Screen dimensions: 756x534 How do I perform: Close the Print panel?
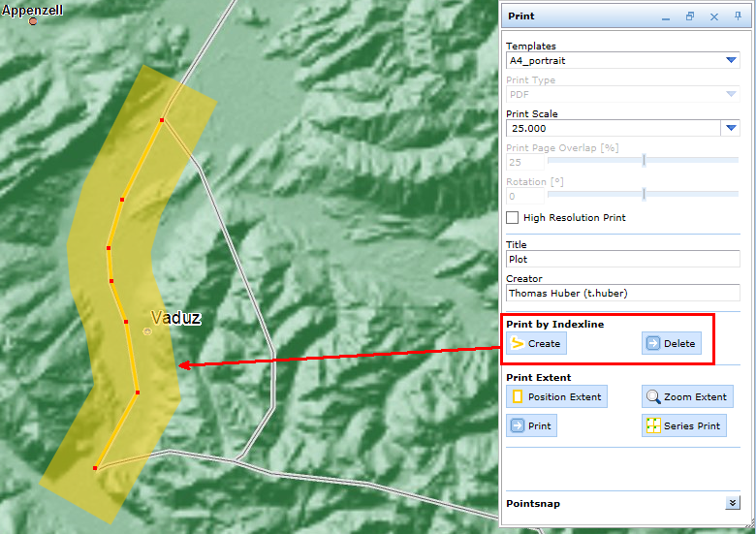point(714,16)
